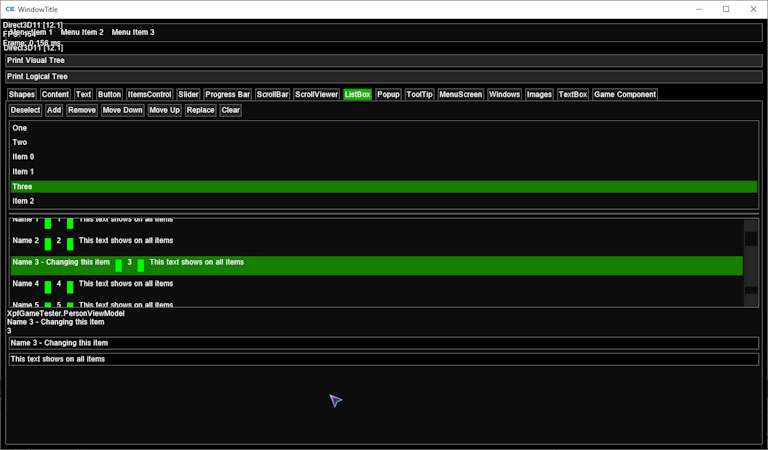This screenshot has width=768, height=450.
Task: Click the Name 2 row in lower list
Action: coord(26,241)
